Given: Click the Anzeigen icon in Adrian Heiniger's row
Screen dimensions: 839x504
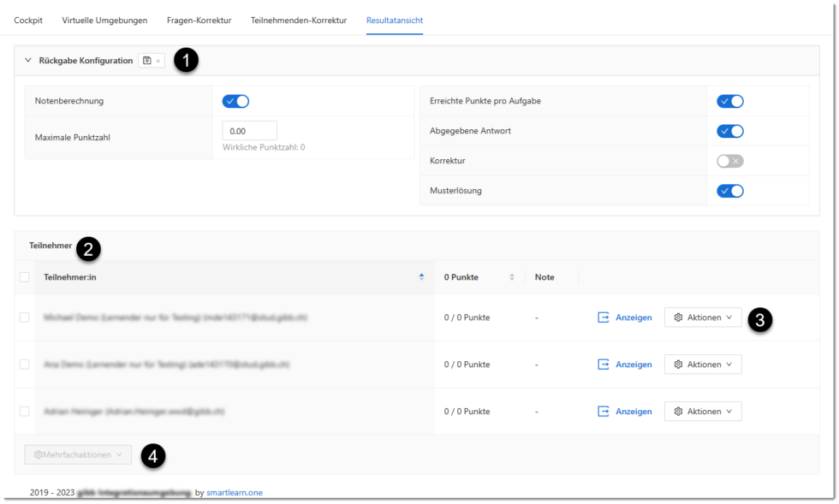Looking at the screenshot, I should pyautogui.click(x=603, y=411).
